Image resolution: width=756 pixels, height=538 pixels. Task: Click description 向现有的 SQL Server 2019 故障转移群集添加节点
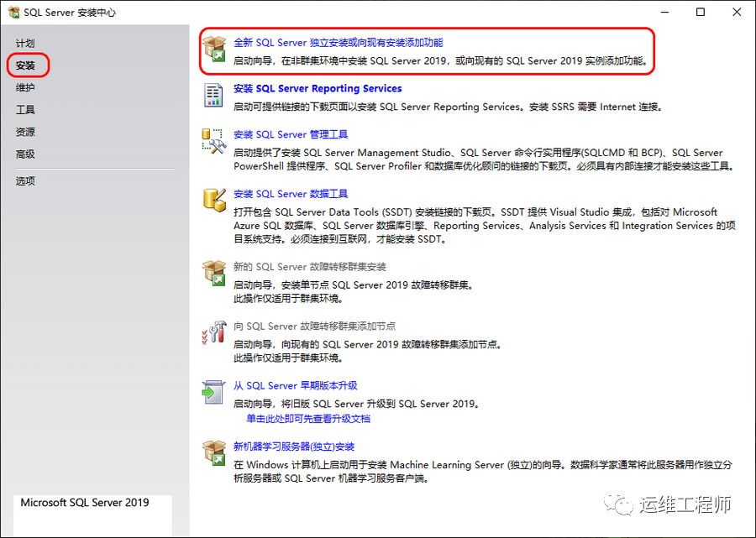tap(369, 344)
